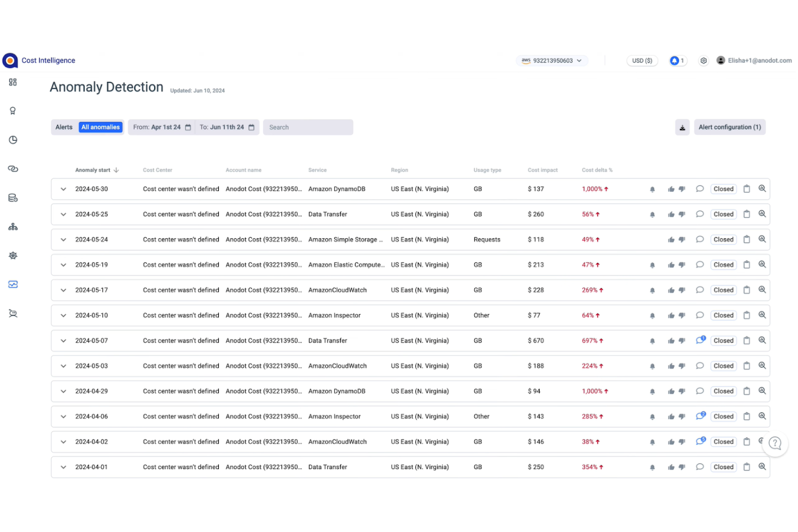Click the notifications bell icon in the header
Viewport: 798px width, 532px height.
(x=677, y=60)
